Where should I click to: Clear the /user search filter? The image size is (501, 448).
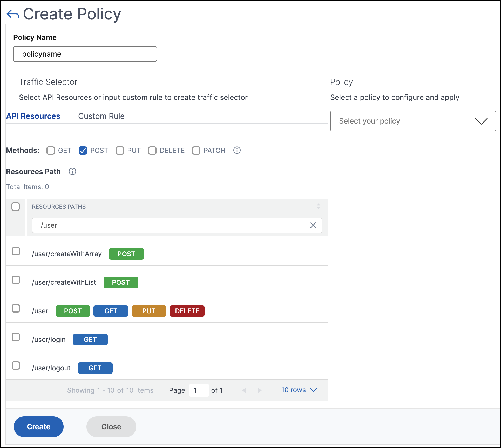coord(313,225)
